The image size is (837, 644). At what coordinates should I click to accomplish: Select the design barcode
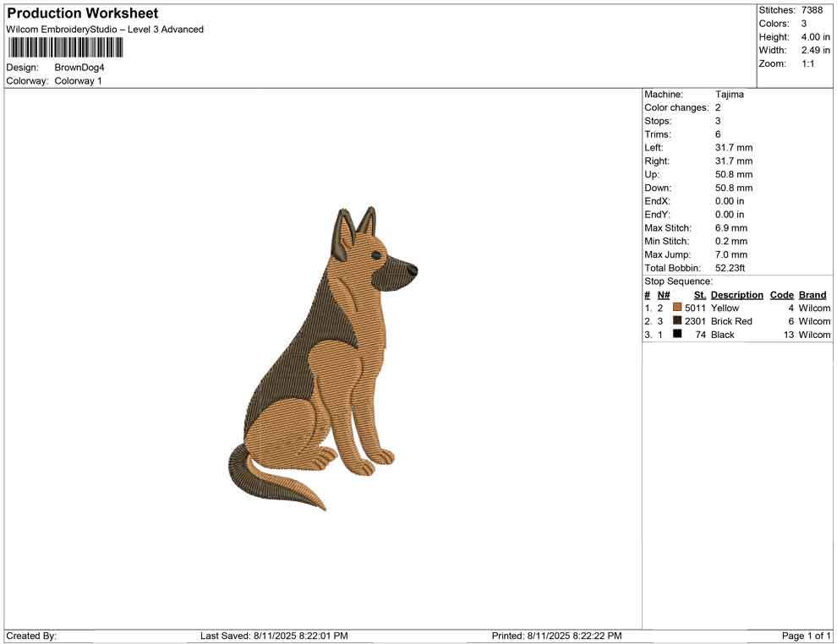64,48
